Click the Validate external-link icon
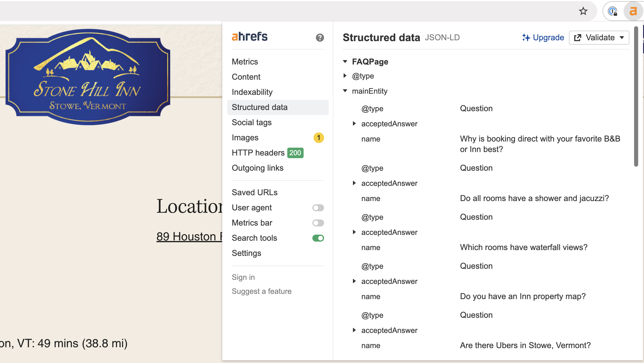 click(577, 38)
